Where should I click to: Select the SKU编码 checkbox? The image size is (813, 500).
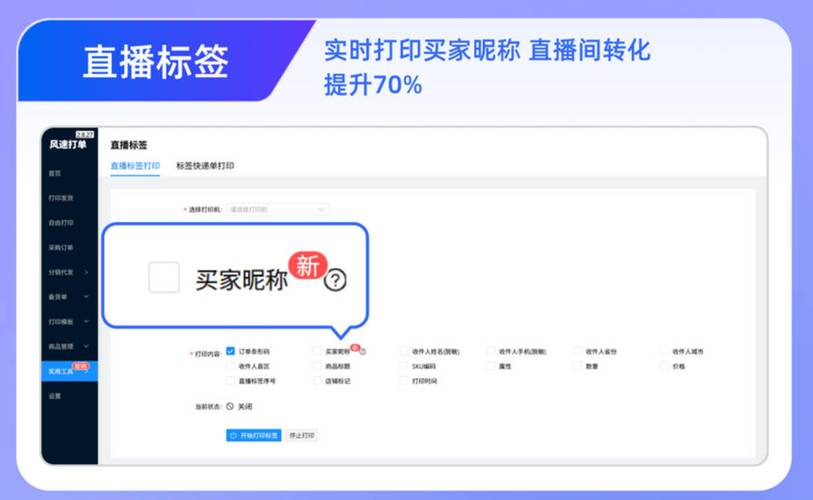[x=404, y=366]
